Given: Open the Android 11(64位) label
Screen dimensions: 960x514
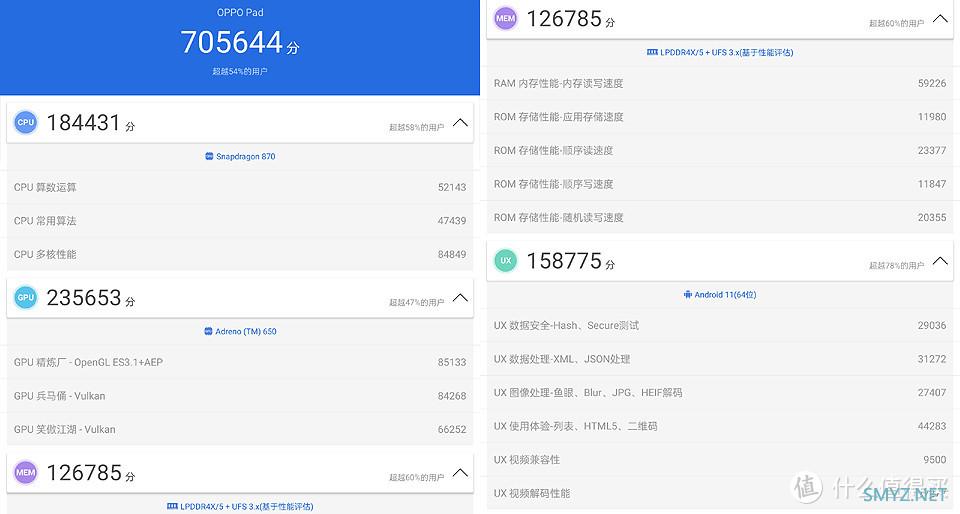Looking at the screenshot, I should tap(725, 295).
